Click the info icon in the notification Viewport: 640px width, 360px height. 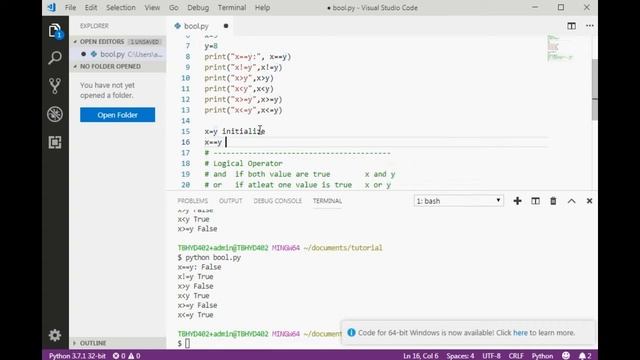[x=351, y=333]
